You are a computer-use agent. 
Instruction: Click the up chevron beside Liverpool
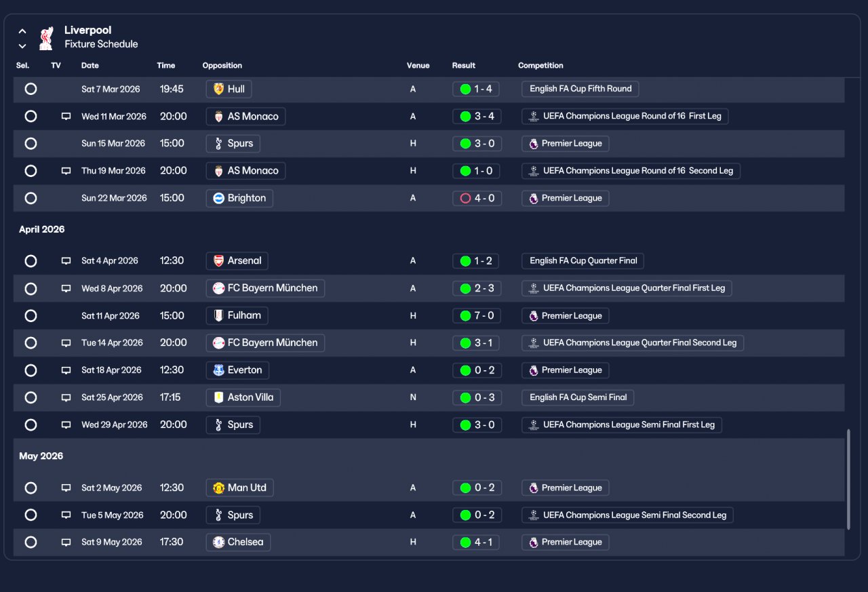click(22, 31)
